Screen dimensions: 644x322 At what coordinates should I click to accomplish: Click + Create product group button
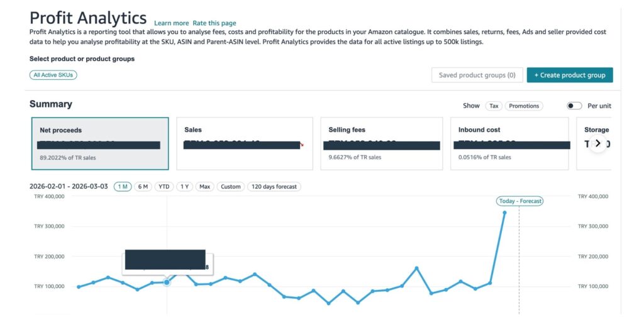pyautogui.click(x=570, y=75)
